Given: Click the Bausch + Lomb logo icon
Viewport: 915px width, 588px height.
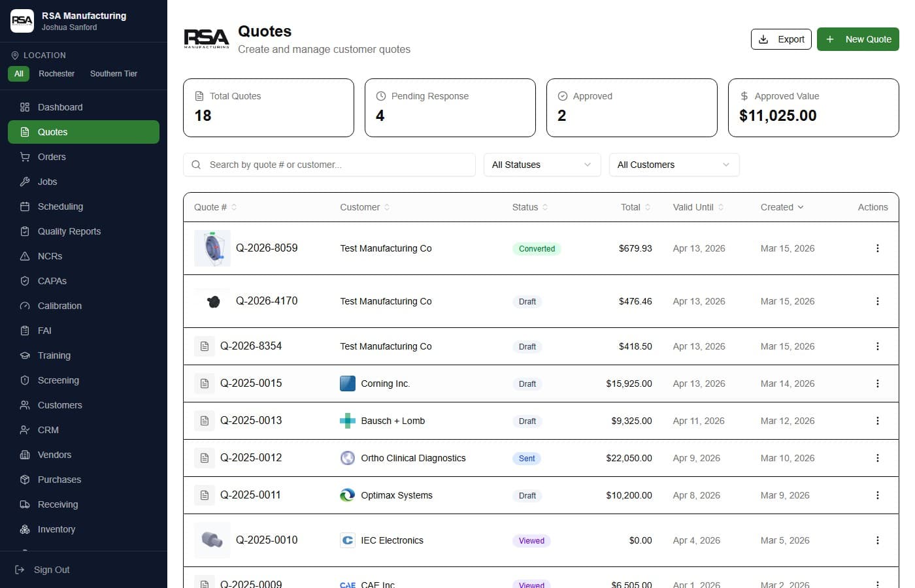Looking at the screenshot, I should point(348,421).
